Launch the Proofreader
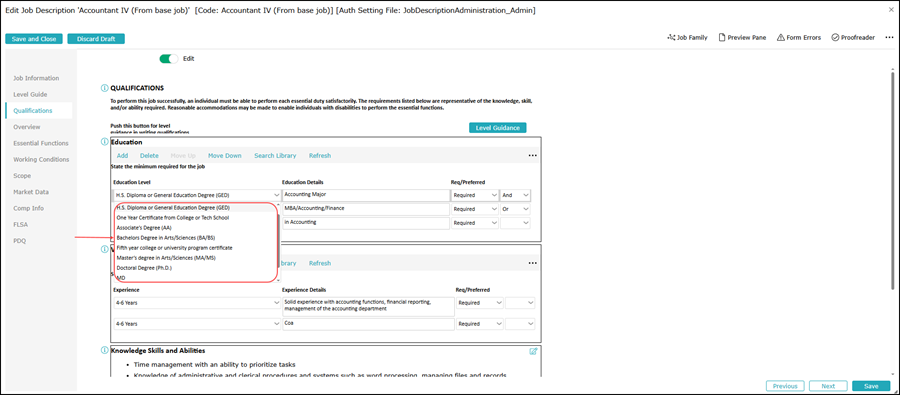 853,37
